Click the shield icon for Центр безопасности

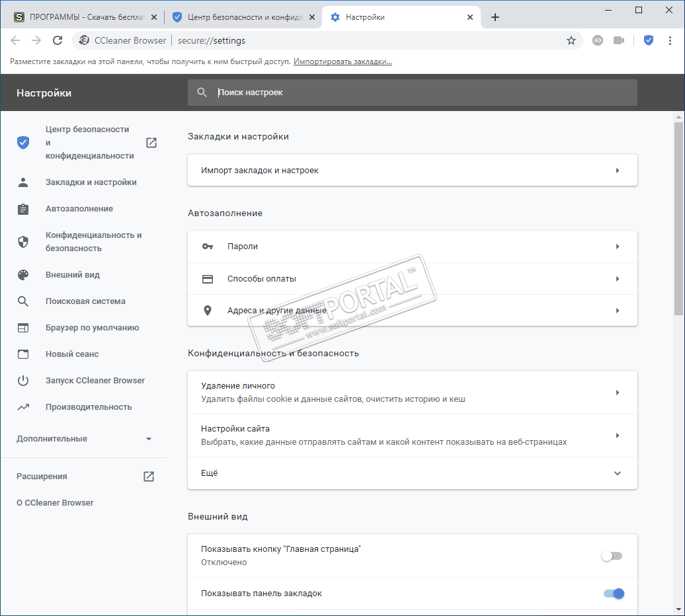23,143
